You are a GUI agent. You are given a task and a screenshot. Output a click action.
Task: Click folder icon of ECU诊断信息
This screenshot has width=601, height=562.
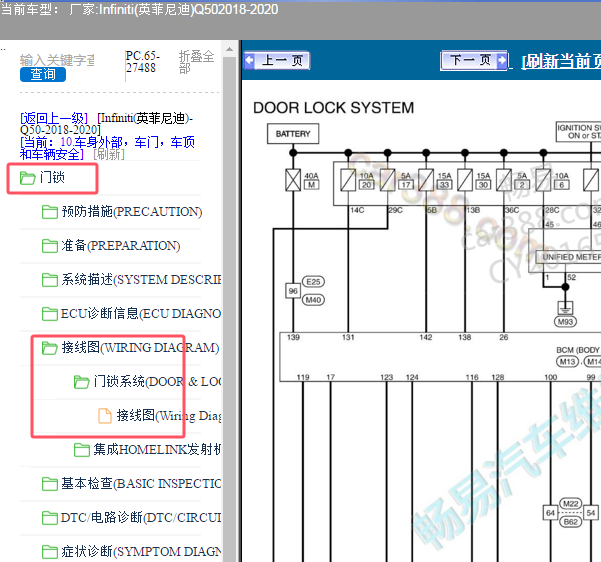coord(50,314)
